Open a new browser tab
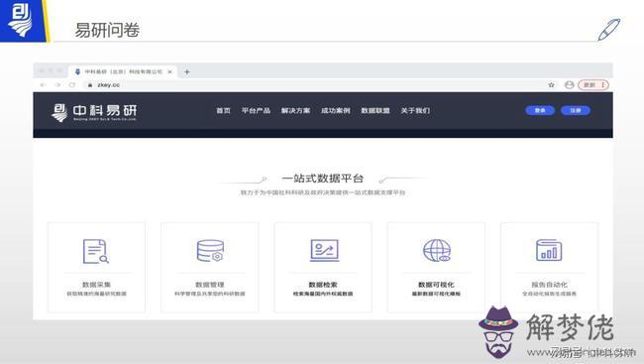 (x=187, y=72)
